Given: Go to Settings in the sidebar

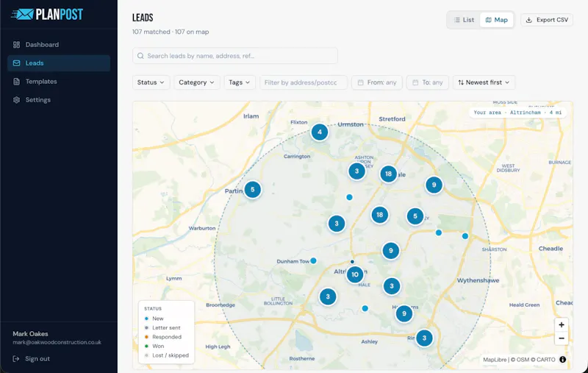Looking at the screenshot, I should (59, 100).
